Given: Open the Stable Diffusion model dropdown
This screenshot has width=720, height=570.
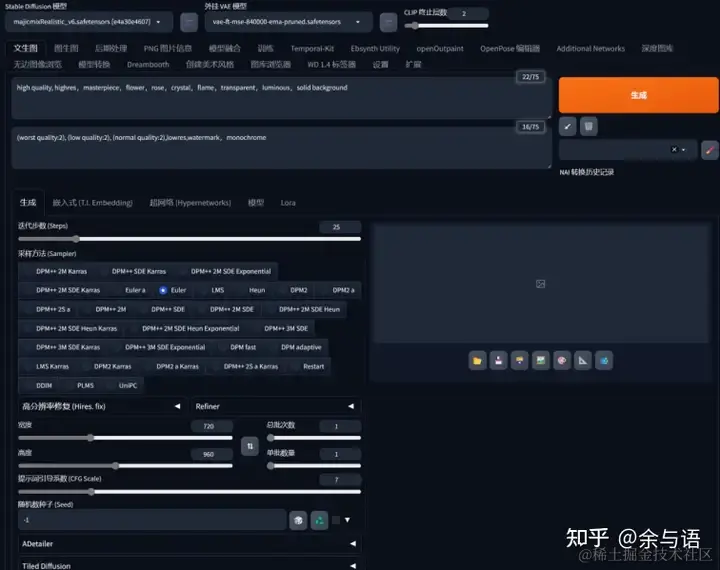Looking at the screenshot, I should point(89,22).
